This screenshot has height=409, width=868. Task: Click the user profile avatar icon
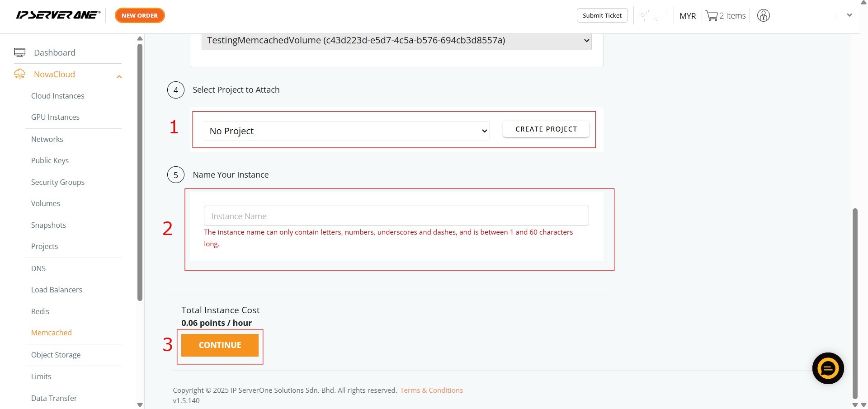[763, 16]
